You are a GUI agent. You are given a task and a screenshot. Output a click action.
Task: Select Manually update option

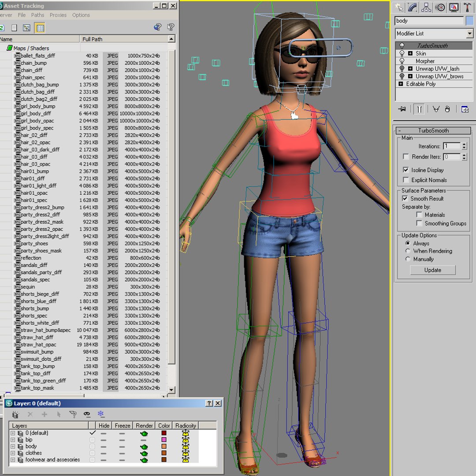(408, 259)
